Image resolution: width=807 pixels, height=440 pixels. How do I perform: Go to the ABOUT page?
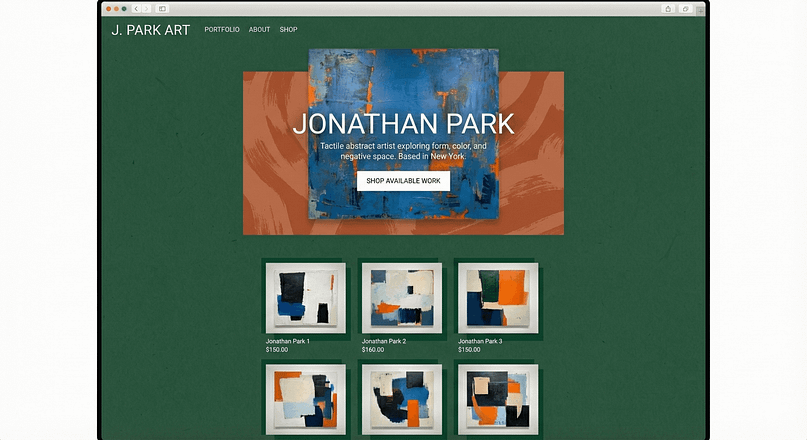click(x=259, y=30)
